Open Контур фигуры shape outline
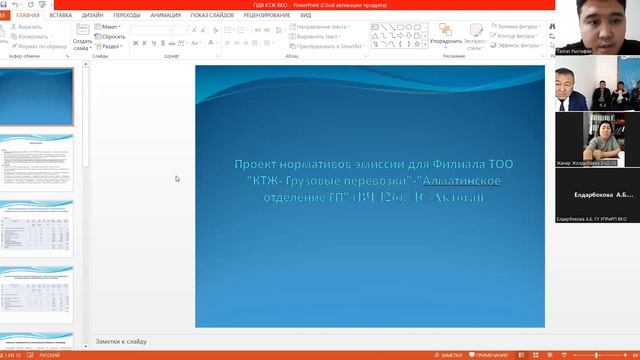Viewport: 640px width, 360px height. tap(514, 36)
